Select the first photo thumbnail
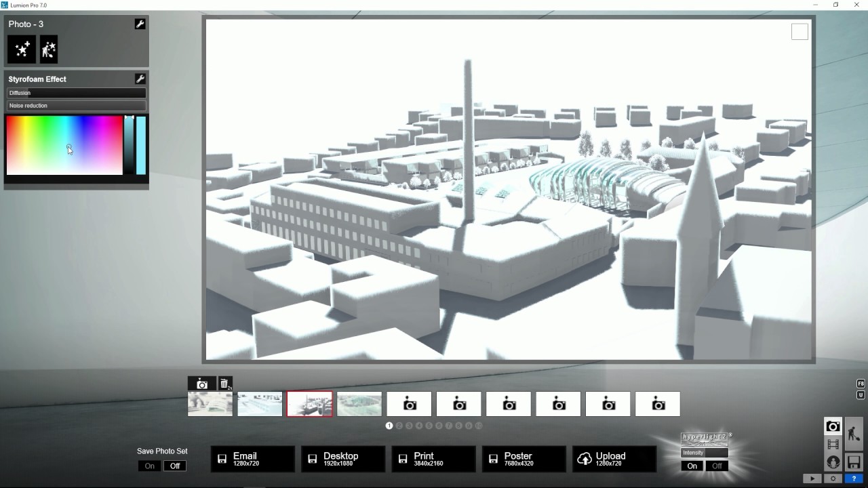 [210, 404]
